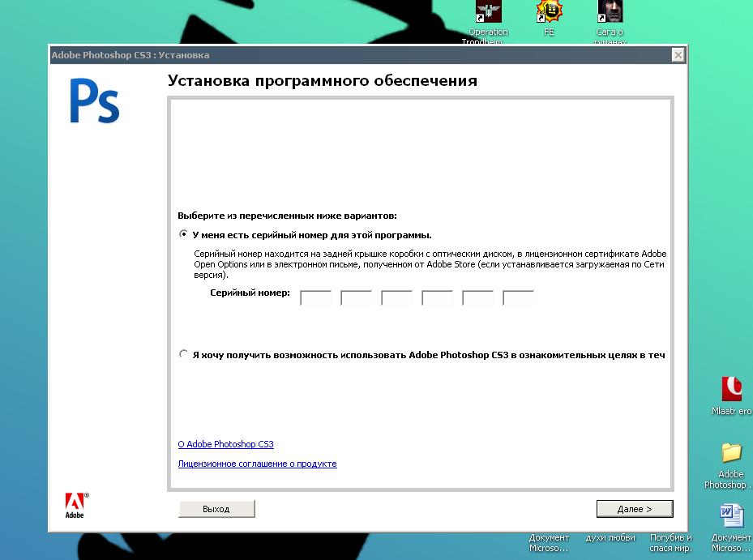This screenshot has width=753, height=560.
Task: Select 'У меня есть серийный номер' option
Action: point(183,234)
